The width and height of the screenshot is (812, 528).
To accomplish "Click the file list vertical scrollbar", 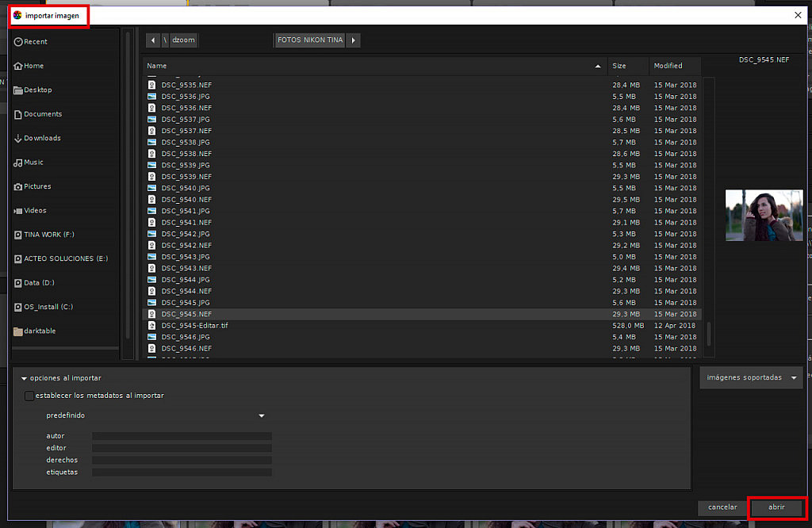I will [x=709, y=333].
